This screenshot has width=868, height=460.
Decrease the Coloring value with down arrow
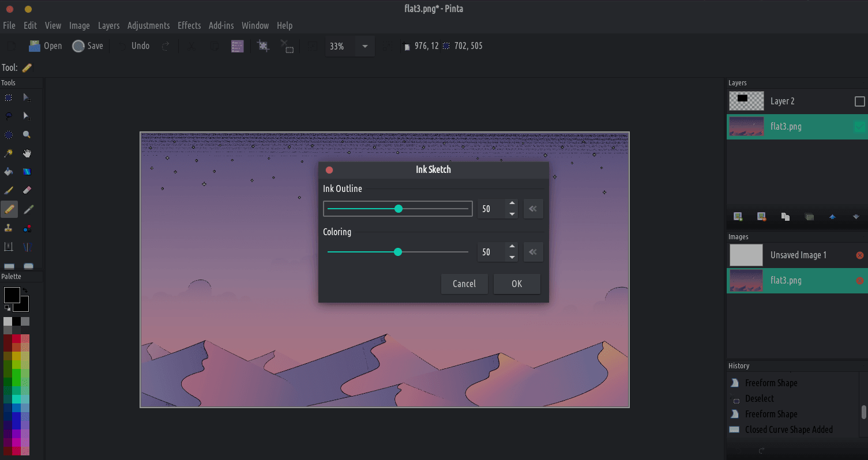coord(512,257)
